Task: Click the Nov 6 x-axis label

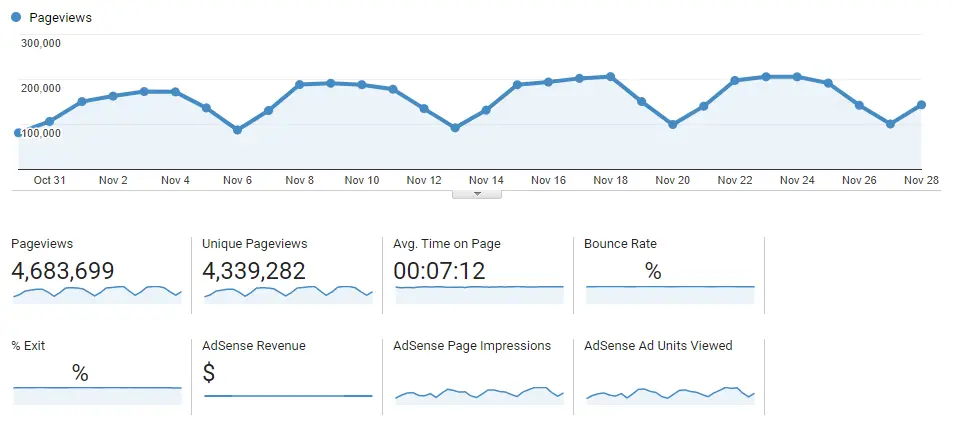Action: [x=237, y=180]
